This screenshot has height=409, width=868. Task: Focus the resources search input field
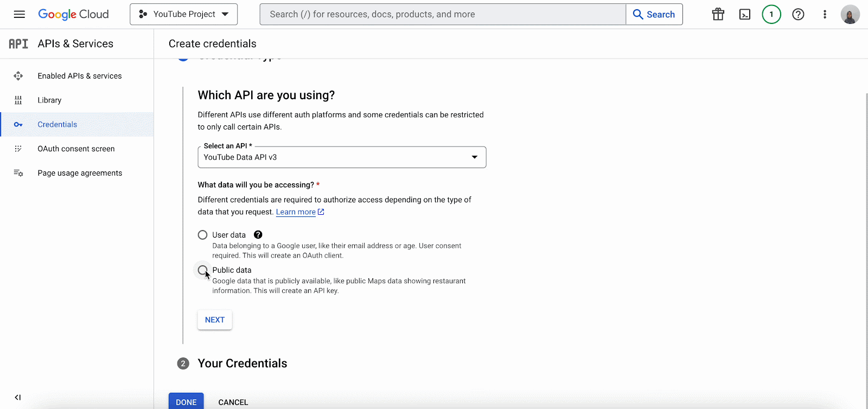pyautogui.click(x=443, y=14)
